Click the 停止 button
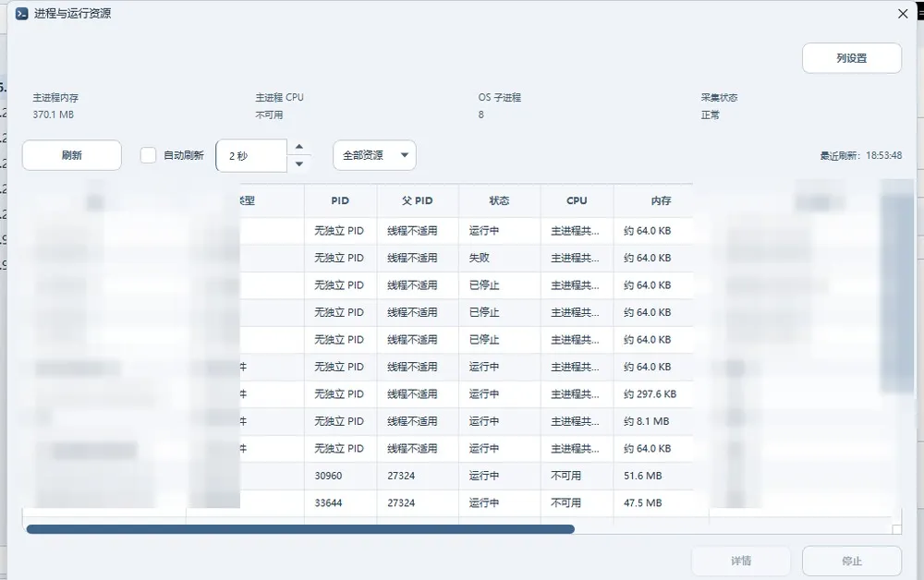 852,562
